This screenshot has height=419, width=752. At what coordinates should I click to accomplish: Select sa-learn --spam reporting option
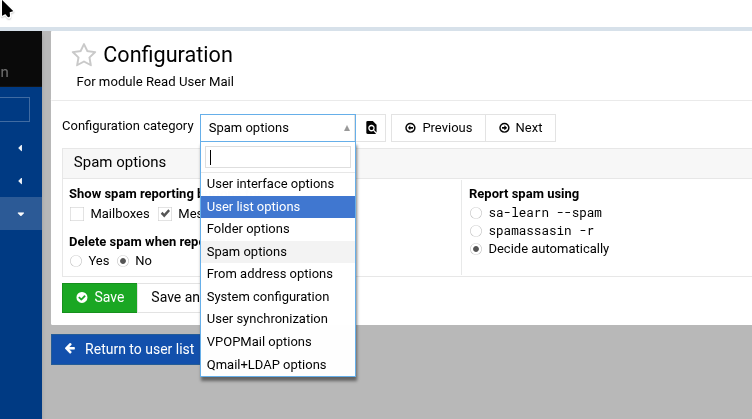(x=475, y=213)
